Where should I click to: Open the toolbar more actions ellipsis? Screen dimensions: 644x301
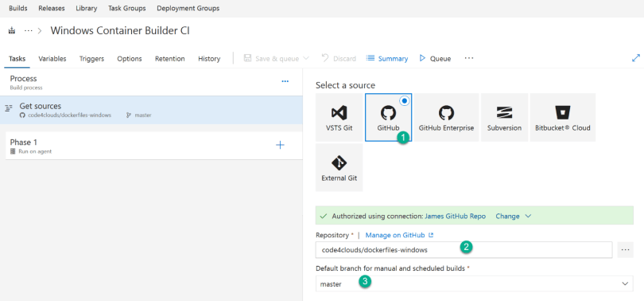[469, 58]
